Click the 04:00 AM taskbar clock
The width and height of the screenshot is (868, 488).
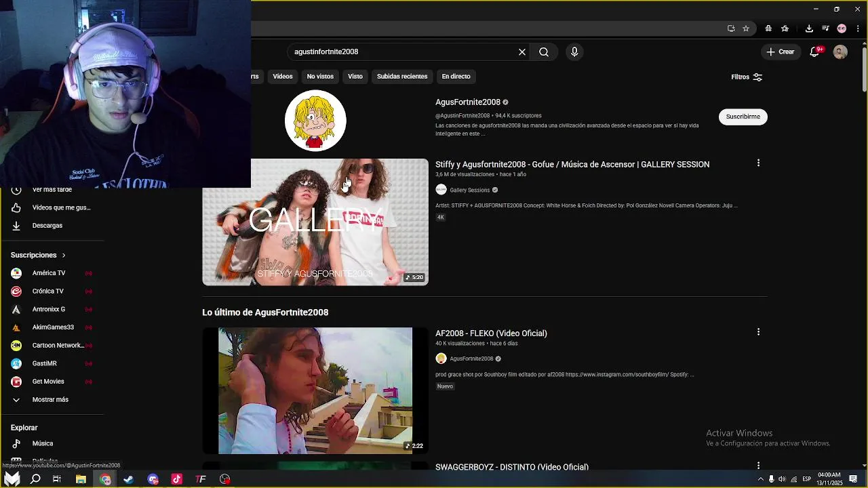(829, 479)
